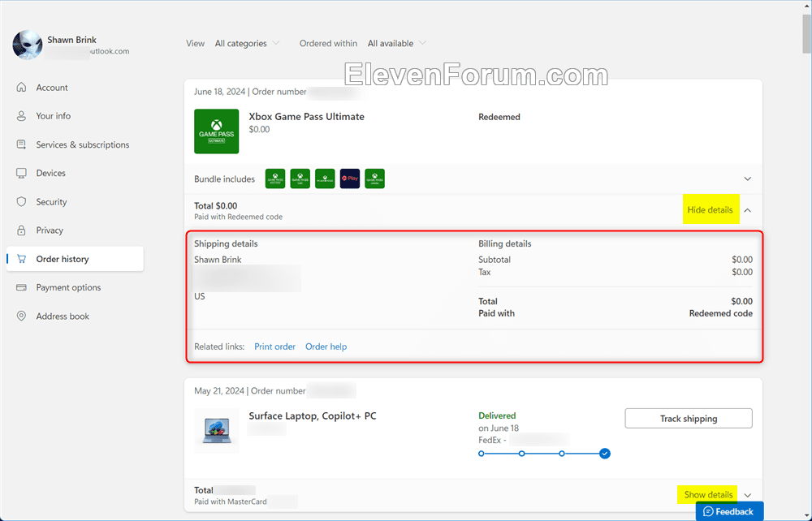Click the second delivery progress step circle
812x521 pixels.
(521, 454)
